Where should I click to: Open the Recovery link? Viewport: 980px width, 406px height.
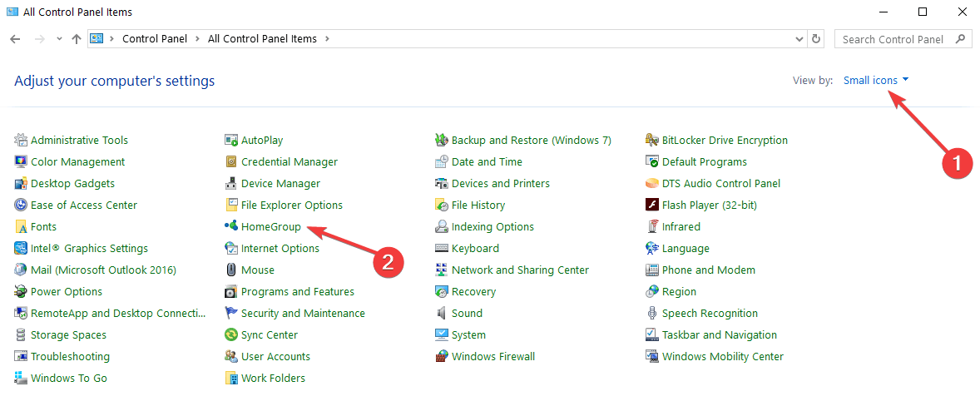coord(473,292)
